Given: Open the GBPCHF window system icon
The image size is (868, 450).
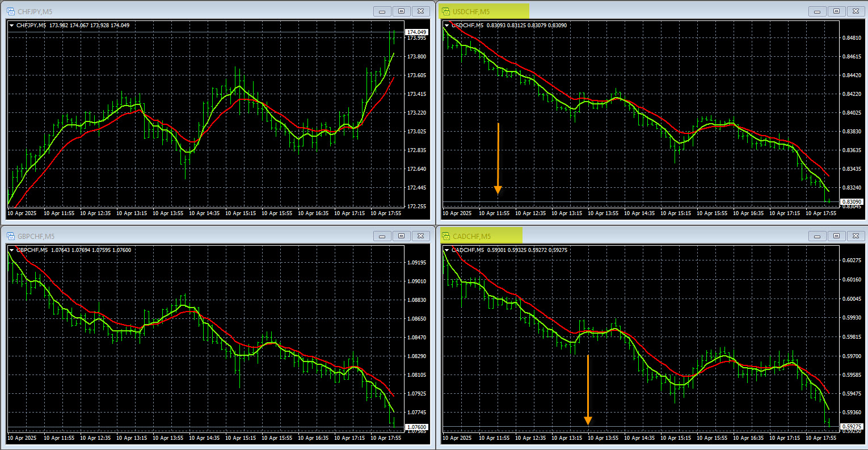Looking at the screenshot, I should [10, 236].
